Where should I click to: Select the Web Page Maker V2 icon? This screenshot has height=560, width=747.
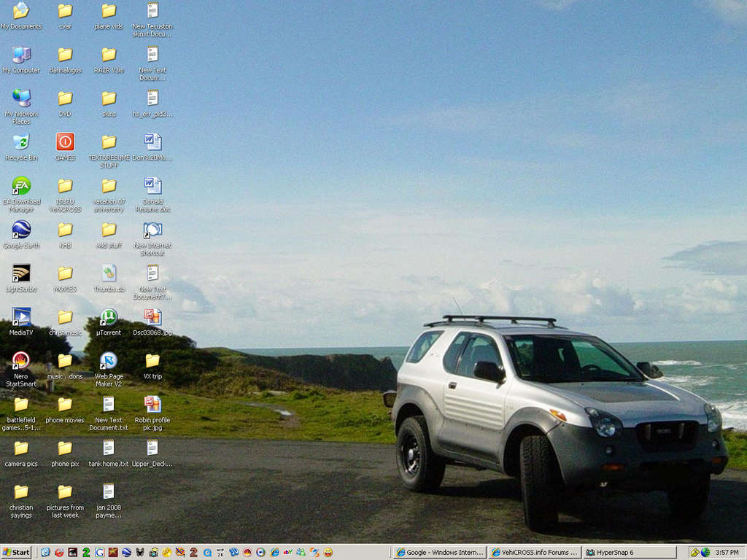[x=109, y=369]
